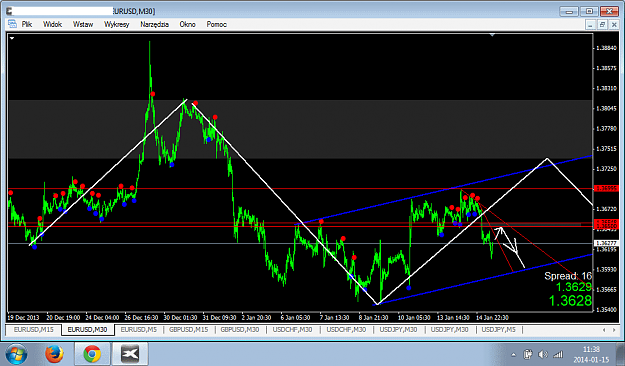The height and width of the screenshot is (366, 625).
Task: Open the GBPUSD,M30 chart tab
Action: point(240,330)
